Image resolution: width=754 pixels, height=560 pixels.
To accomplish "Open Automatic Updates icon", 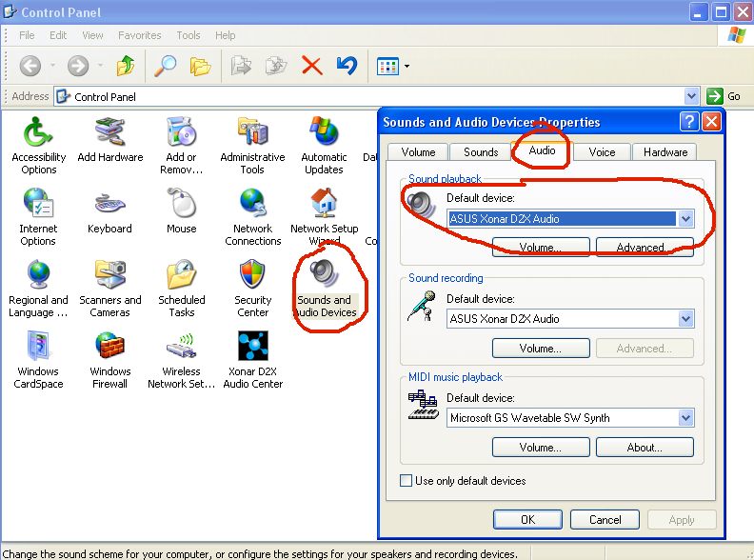I will (324, 146).
